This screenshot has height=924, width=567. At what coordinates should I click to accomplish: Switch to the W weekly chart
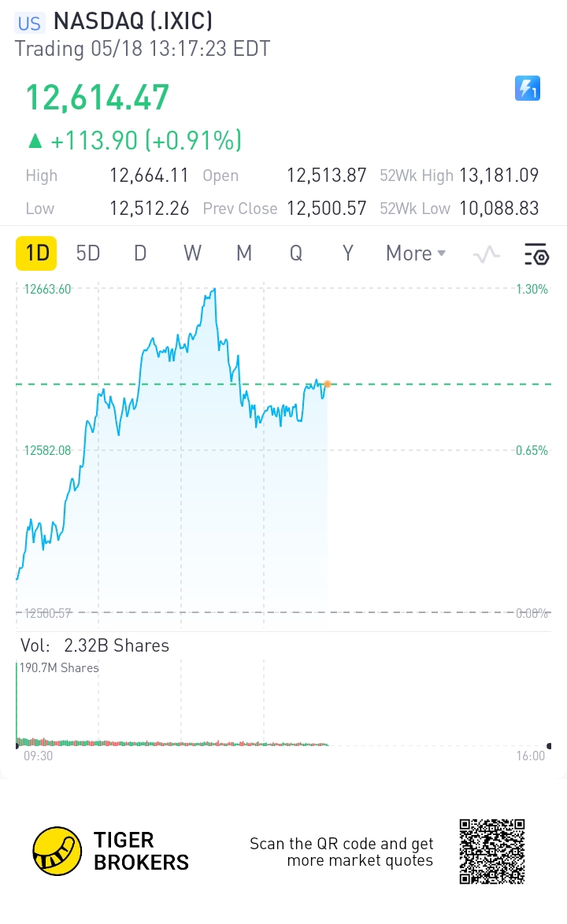point(192,253)
